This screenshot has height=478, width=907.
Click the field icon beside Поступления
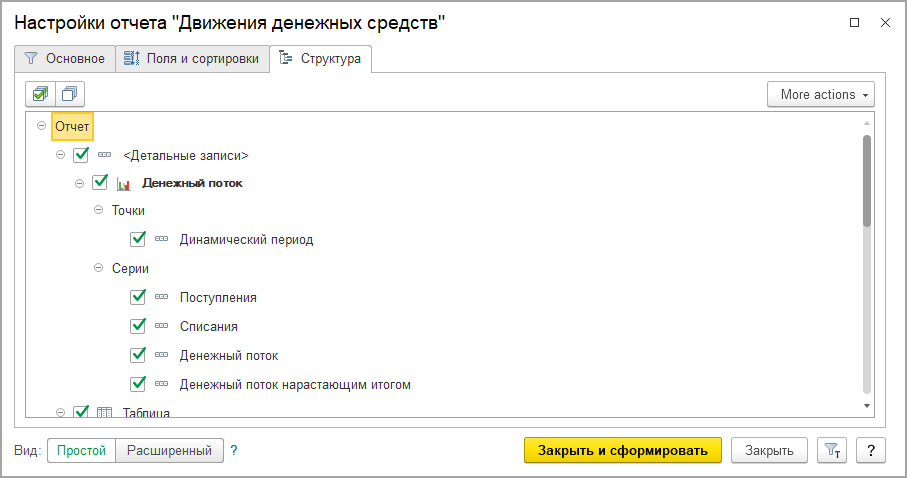pos(163,298)
